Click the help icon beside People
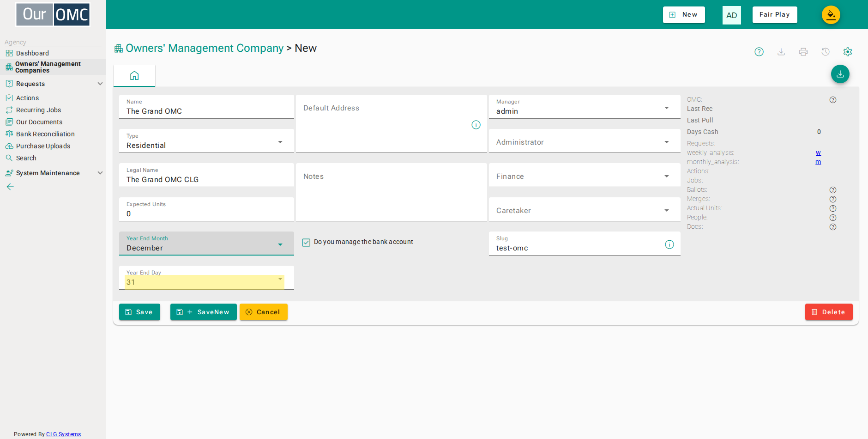868x439 pixels. tap(833, 218)
